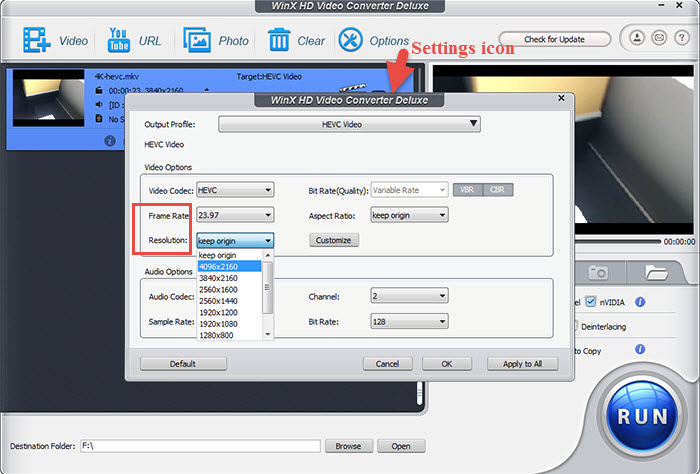700x474 pixels.
Task: Open the YouTube URL tool
Action: coord(119,41)
